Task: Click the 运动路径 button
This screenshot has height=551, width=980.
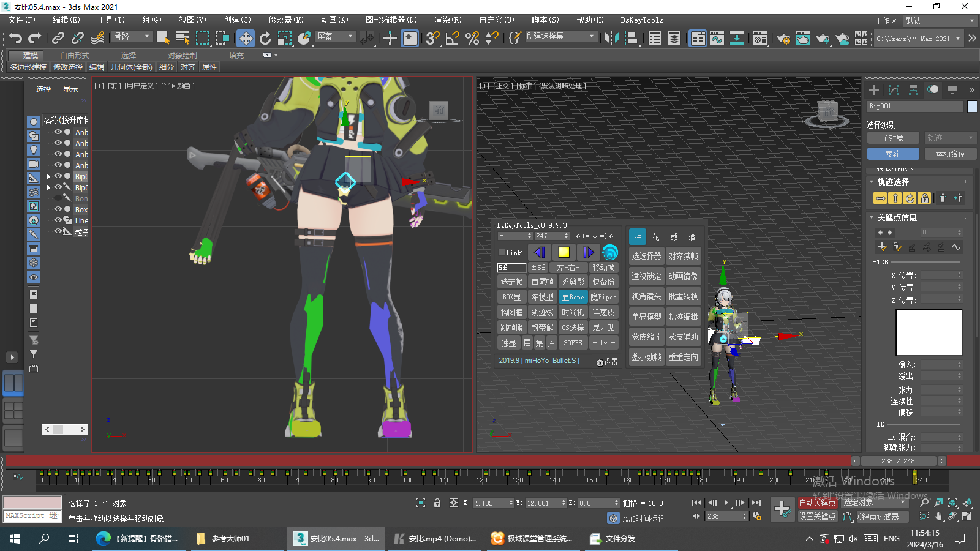Action: [x=950, y=154]
